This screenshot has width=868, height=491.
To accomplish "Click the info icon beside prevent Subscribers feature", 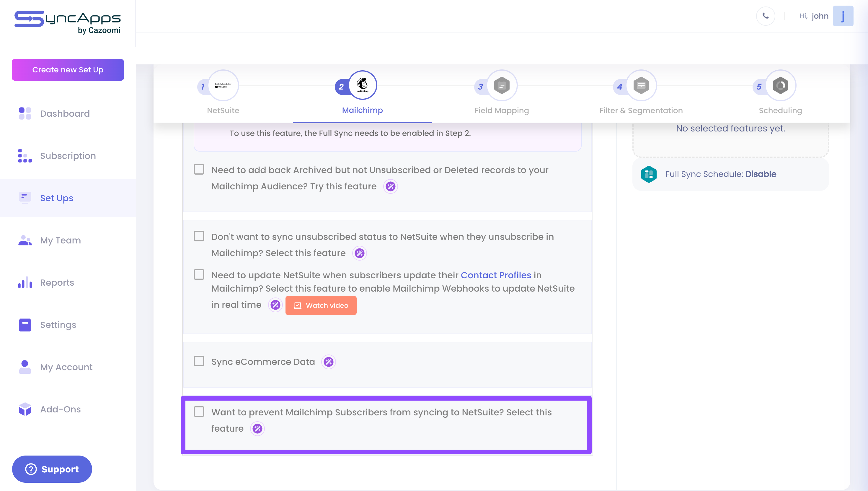I will click(x=257, y=429).
